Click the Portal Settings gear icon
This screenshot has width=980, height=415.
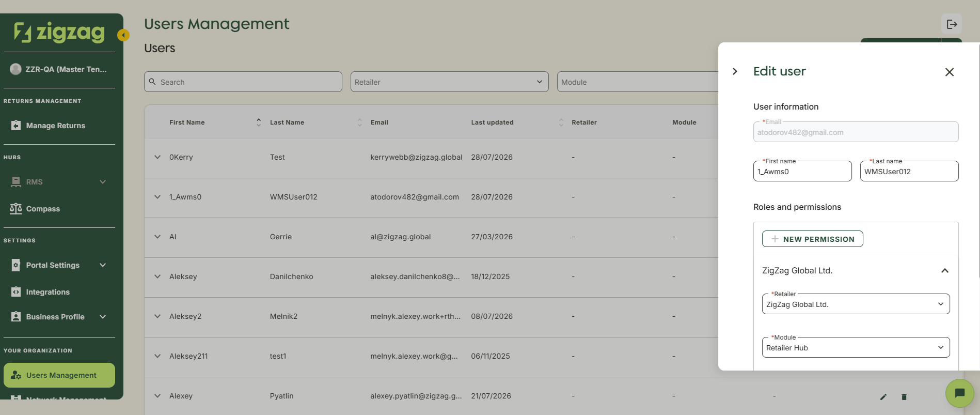[16, 265]
